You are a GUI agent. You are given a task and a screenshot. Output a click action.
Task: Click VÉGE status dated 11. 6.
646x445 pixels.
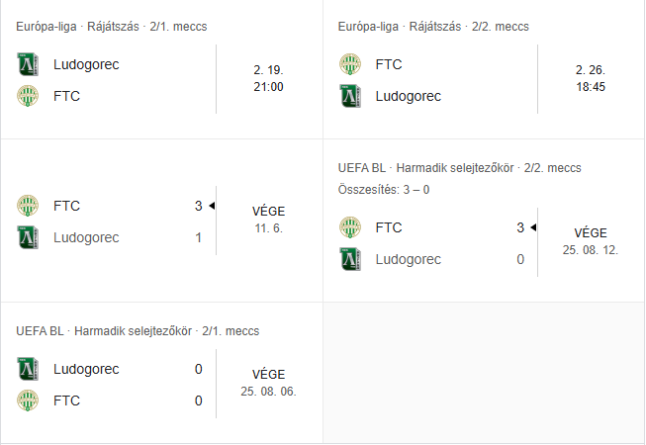(268, 212)
